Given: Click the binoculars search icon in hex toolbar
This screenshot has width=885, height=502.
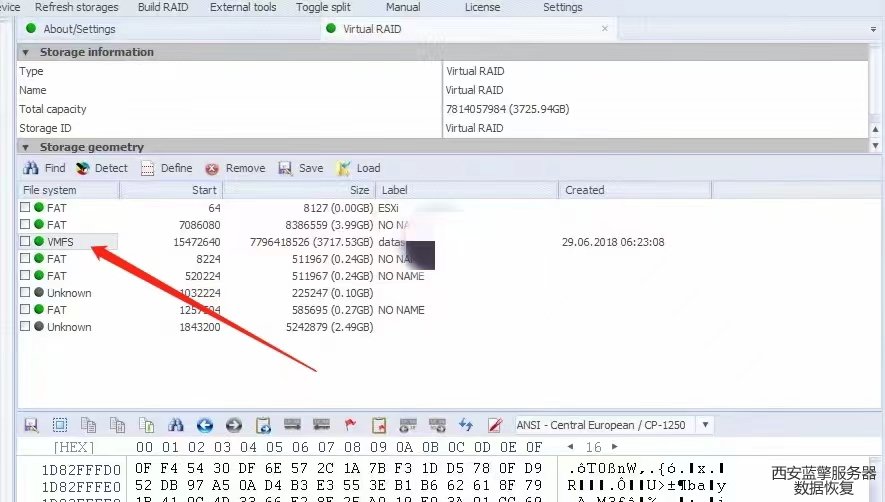Looking at the screenshot, I should [x=176, y=425].
